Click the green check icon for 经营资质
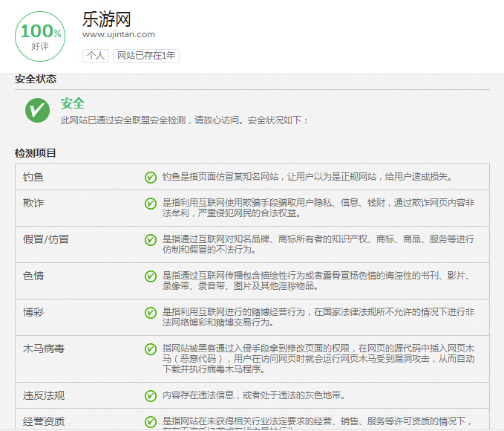 (x=151, y=421)
